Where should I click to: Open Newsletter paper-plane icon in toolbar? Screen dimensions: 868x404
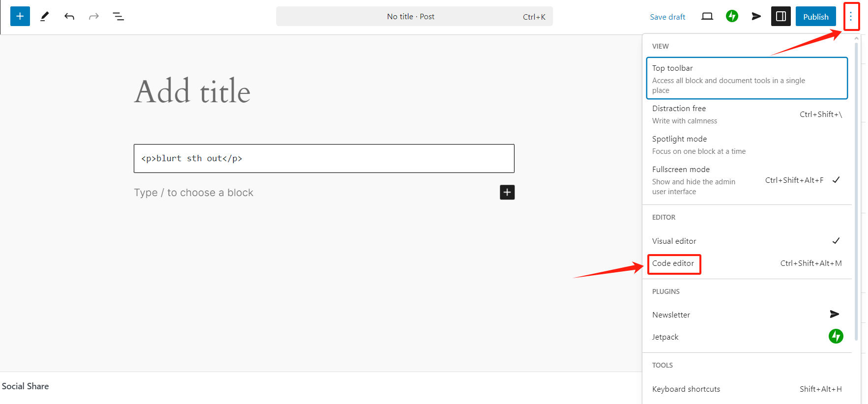click(756, 16)
